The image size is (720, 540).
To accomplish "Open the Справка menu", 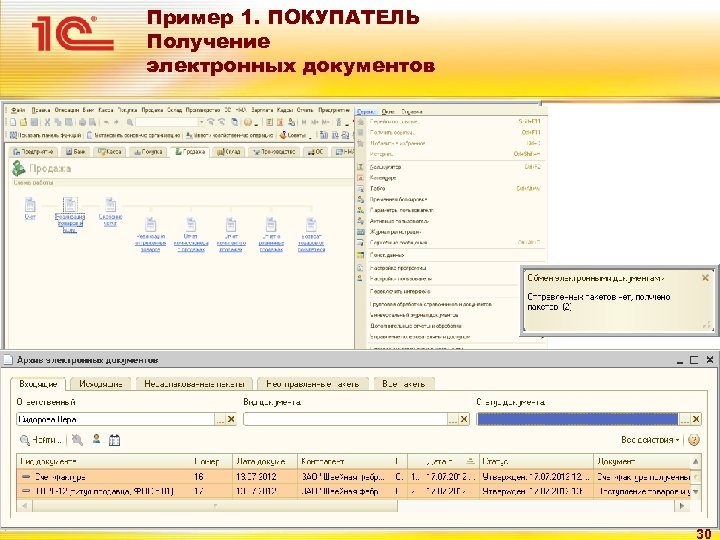I will click(x=412, y=112).
